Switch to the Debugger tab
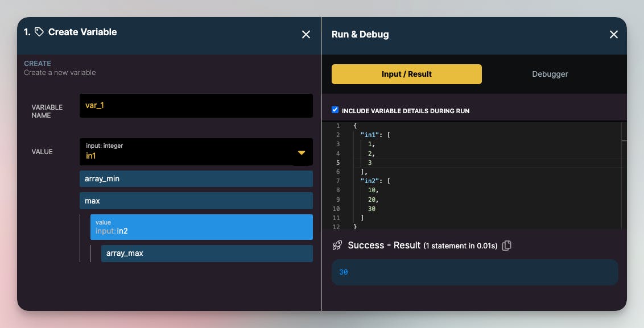The height and width of the screenshot is (328, 644). pyautogui.click(x=550, y=74)
